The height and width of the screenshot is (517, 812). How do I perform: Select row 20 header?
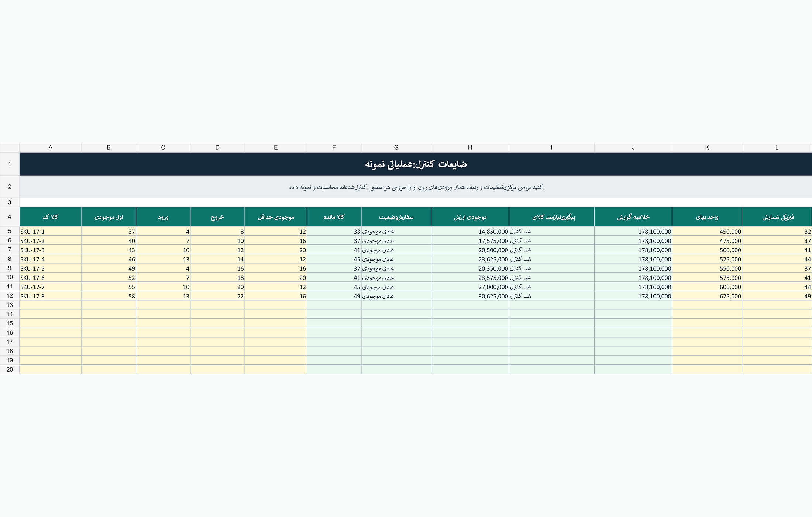[x=10, y=369]
